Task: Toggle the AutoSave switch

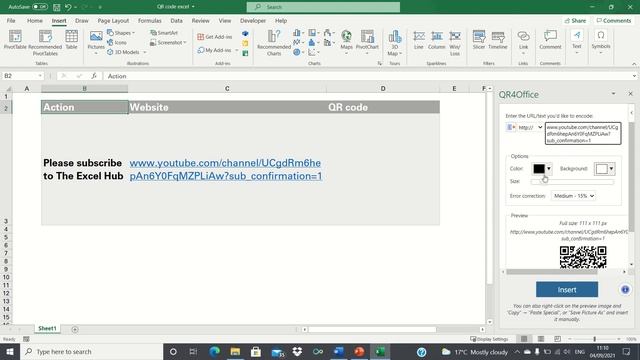Action: click(40, 7)
